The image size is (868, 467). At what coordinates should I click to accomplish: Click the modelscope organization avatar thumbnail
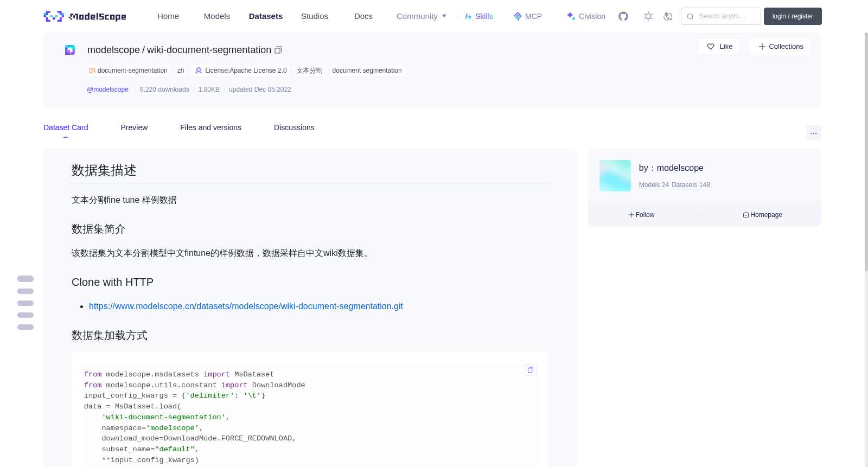point(615,176)
